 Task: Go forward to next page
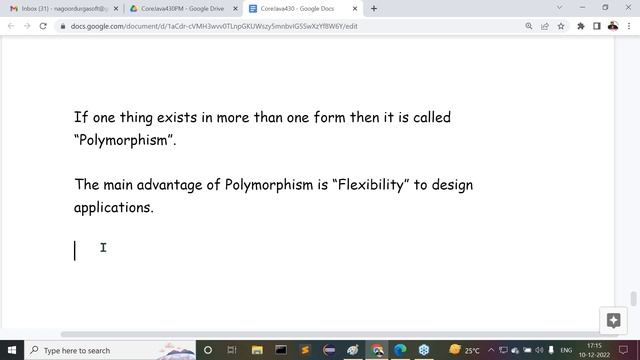[27, 26]
